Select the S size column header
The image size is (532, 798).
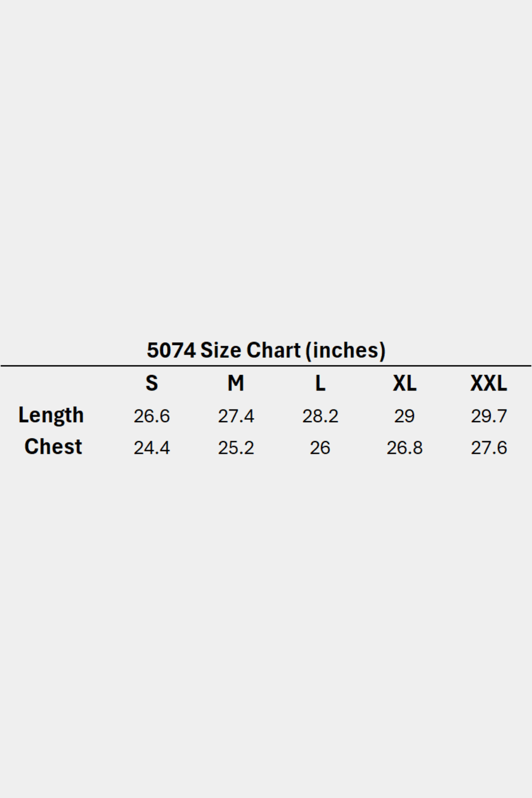152,383
